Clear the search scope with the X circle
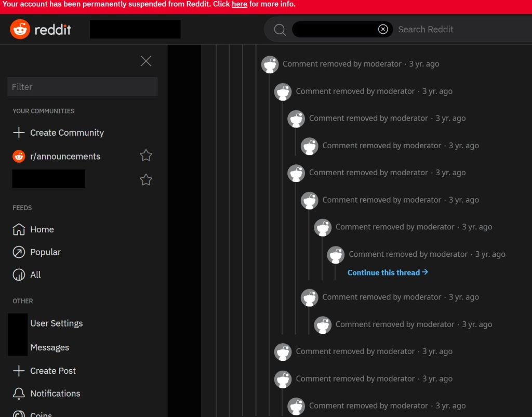 click(x=383, y=29)
